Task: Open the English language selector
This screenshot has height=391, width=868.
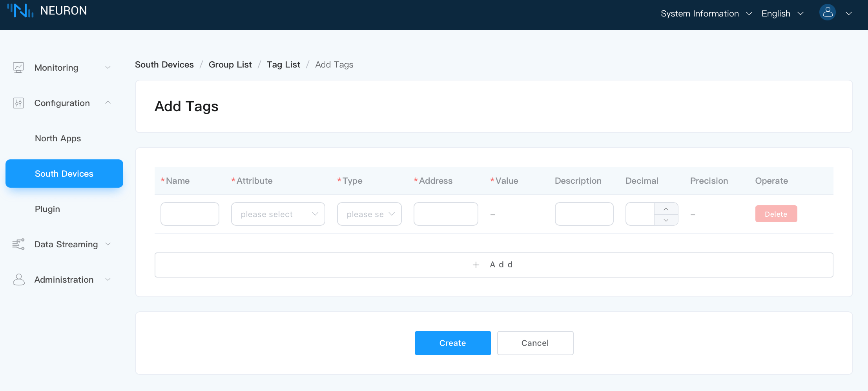Action: click(782, 14)
